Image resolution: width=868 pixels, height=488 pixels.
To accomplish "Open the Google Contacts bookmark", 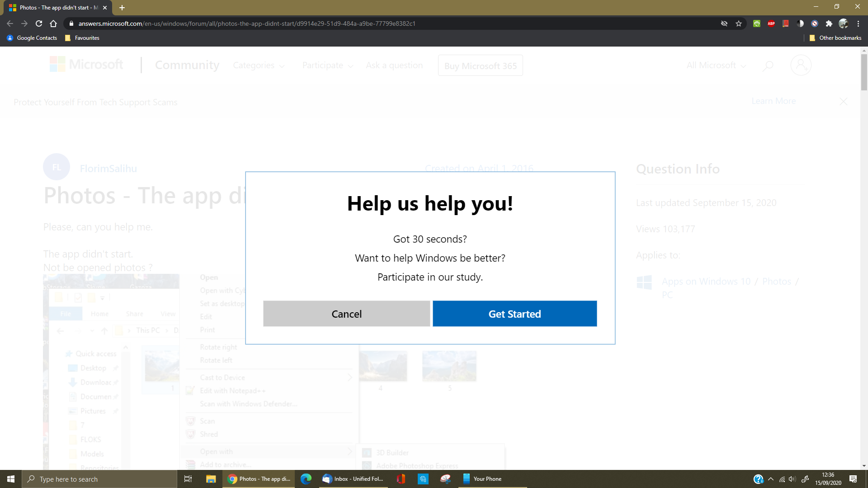I will tap(32, 38).
